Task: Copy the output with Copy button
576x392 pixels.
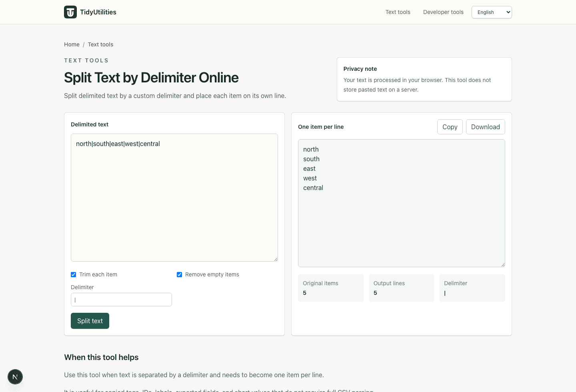Action: coord(450,127)
